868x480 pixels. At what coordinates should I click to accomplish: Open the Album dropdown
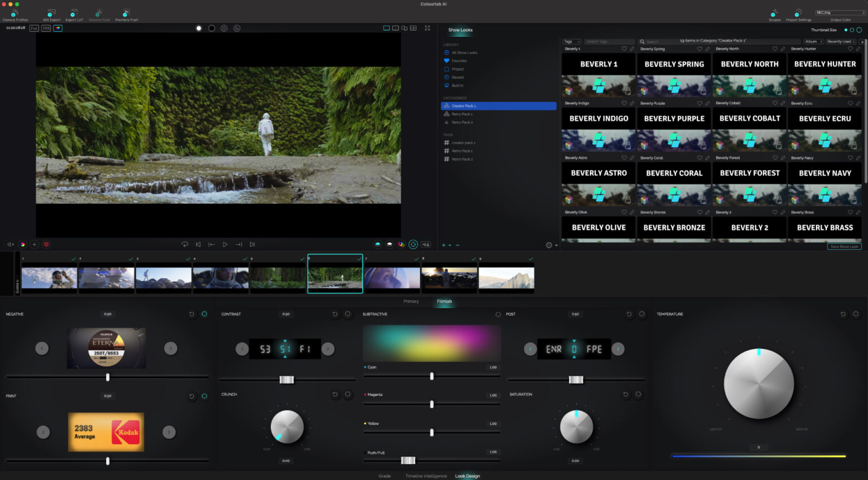click(814, 41)
